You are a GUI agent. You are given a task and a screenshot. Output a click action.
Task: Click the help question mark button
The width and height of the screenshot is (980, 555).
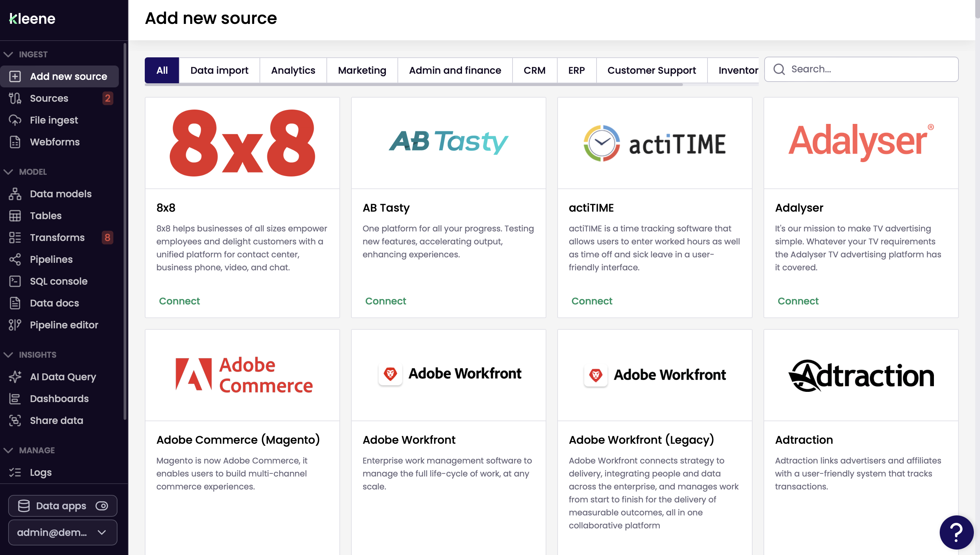click(x=956, y=532)
